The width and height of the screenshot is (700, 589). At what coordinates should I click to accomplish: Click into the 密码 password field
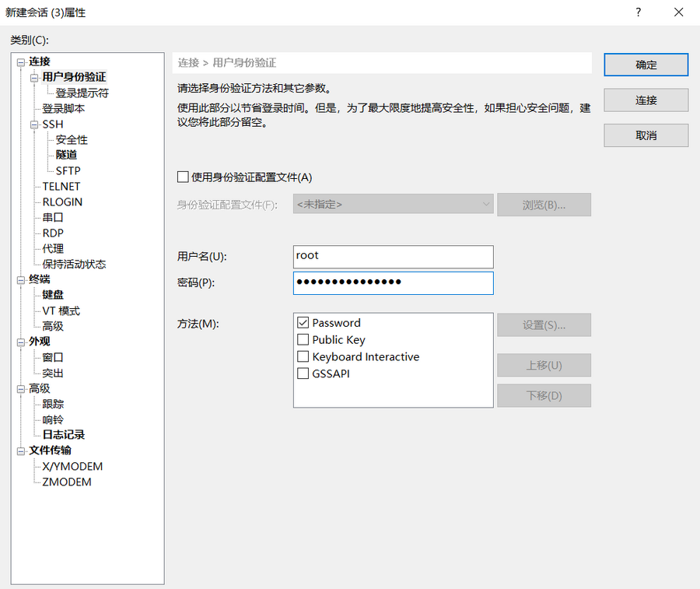click(393, 282)
